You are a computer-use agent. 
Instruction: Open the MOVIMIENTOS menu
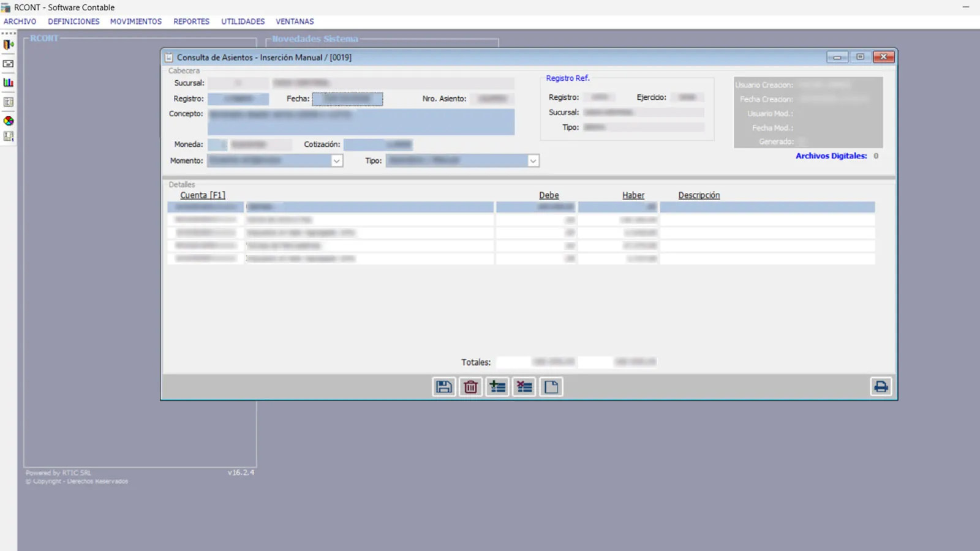point(136,21)
